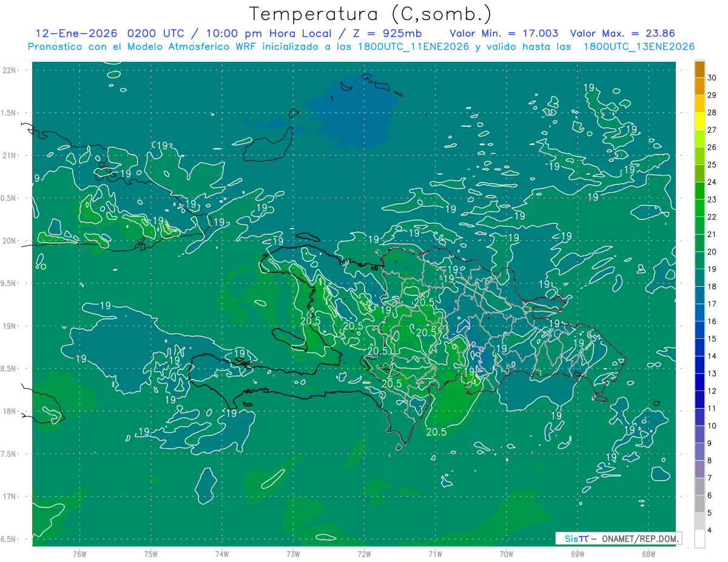Click the "72W" longitude axis label
This screenshot has height=562, width=728.
[364, 554]
